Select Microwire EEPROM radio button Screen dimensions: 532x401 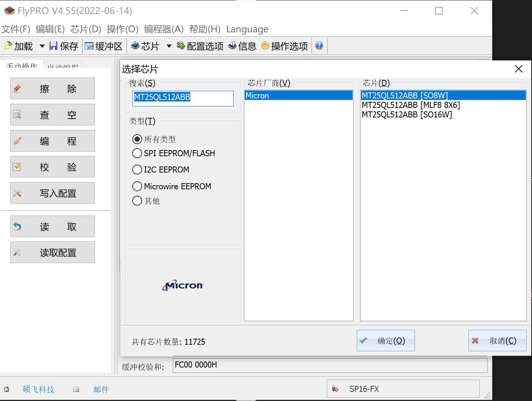pos(137,186)
